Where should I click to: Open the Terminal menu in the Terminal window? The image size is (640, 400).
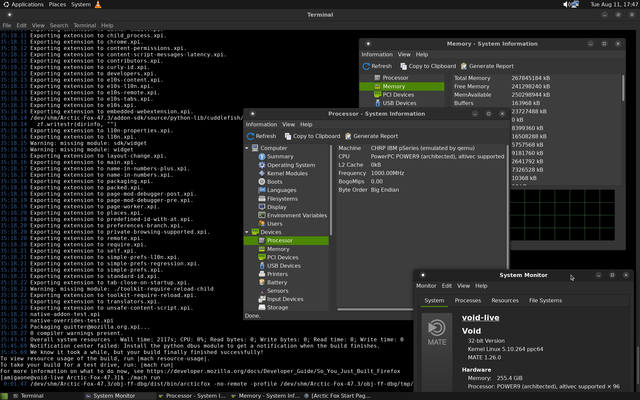click(x=84, y=25)
